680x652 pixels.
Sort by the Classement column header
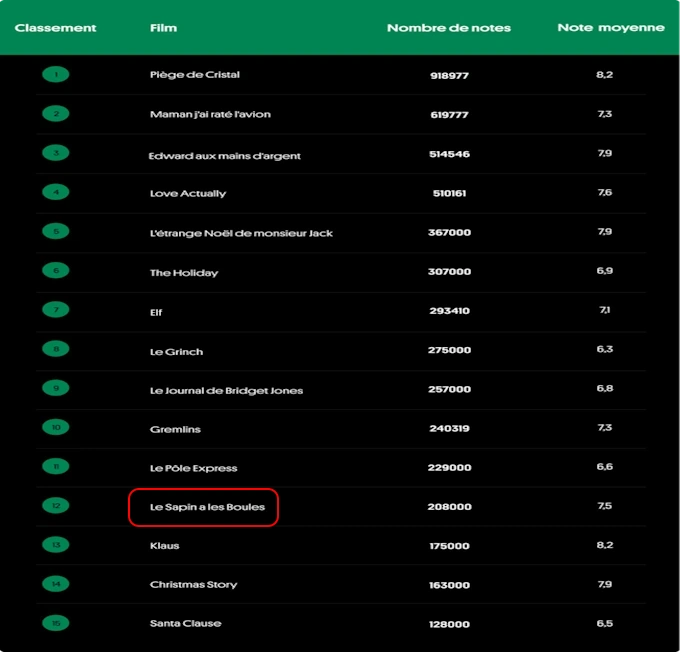[x=56, y=28]
